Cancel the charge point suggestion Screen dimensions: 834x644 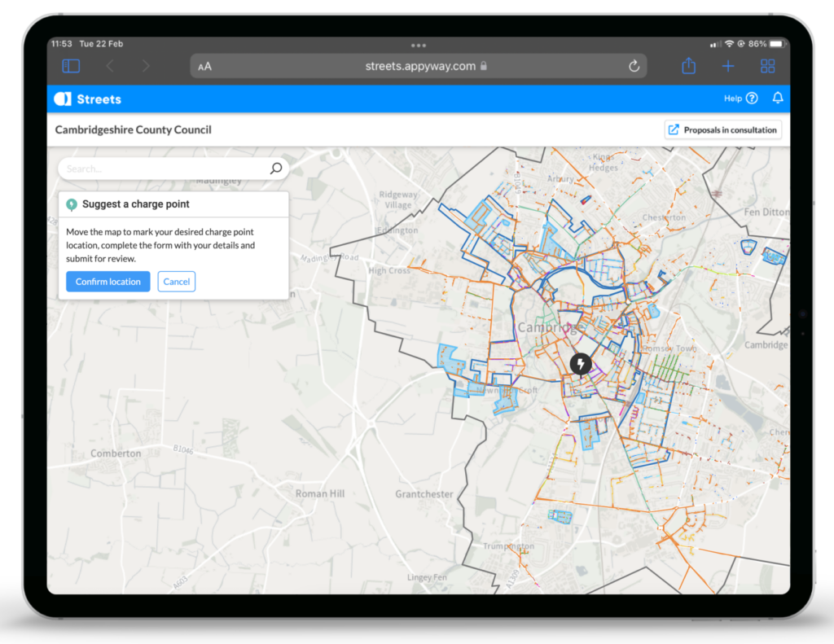(177, 282)
